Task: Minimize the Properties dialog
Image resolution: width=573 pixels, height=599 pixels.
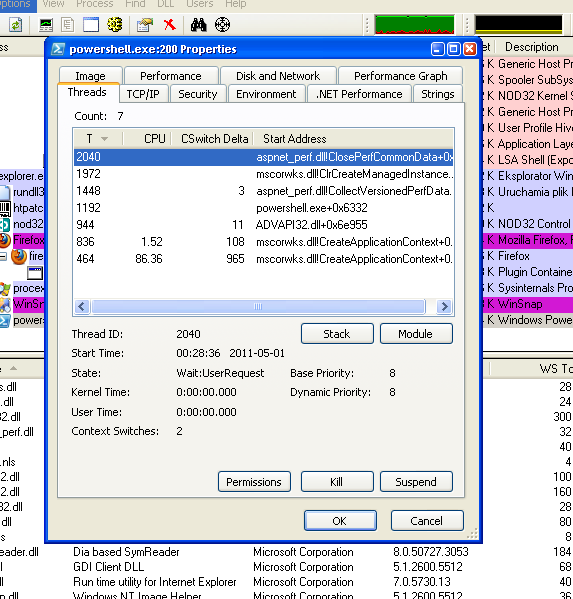Action: click(x=438, y=49)
